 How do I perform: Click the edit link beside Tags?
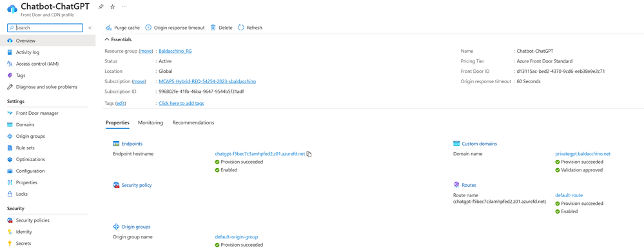coord(121,104)
